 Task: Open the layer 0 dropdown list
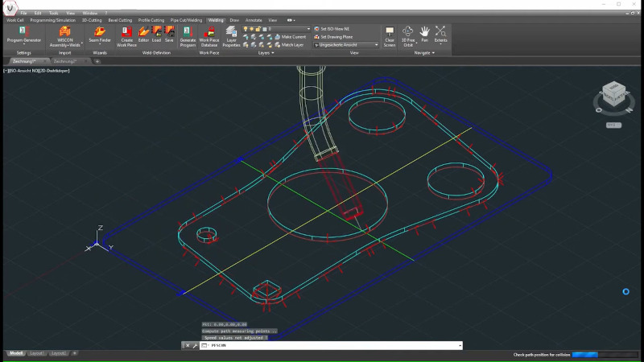coord(308,29)
